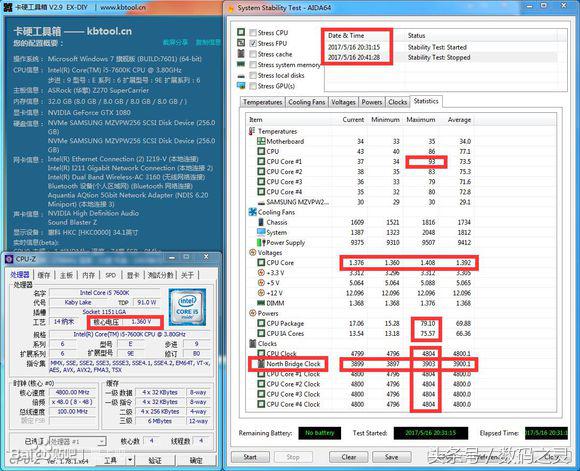This screenshot has width=580, height=471.
Task: Click the System fan monitor icon
Action: pyautogui.click(x=261, y=232)
